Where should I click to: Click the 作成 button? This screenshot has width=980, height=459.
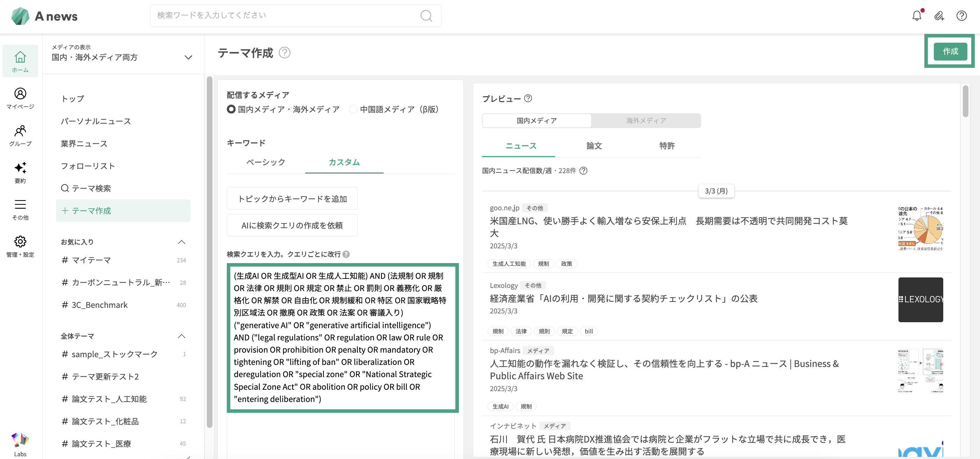click(950, 51)
